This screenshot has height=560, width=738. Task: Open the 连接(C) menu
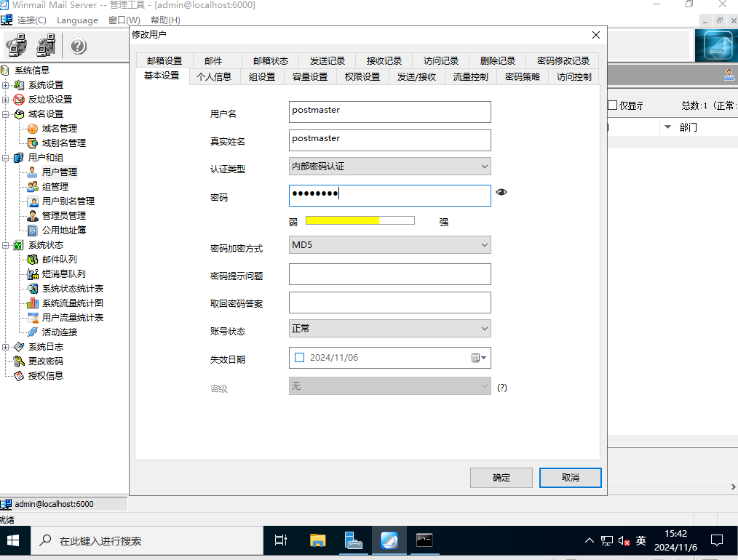click(x=31, y=20)
